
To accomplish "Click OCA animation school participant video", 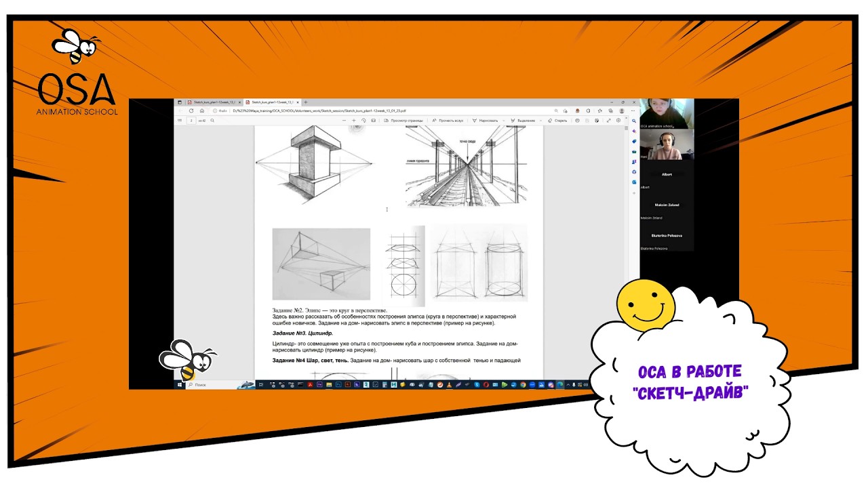I will click(667, 114).
